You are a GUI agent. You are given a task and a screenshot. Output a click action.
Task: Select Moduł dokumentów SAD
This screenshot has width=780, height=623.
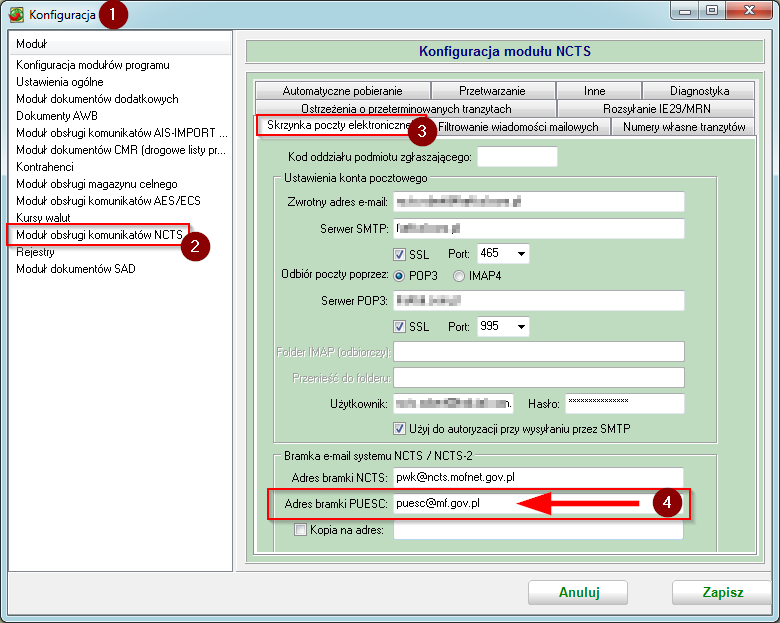tap(76, 269)
